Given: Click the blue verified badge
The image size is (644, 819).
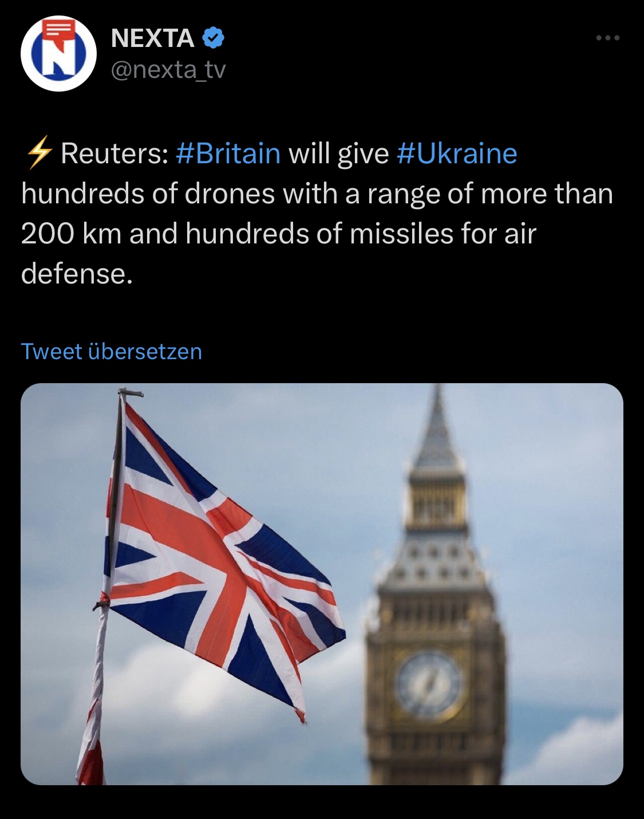Looking at the screenshot, I should pyautogui.click(x=213, y=38).
